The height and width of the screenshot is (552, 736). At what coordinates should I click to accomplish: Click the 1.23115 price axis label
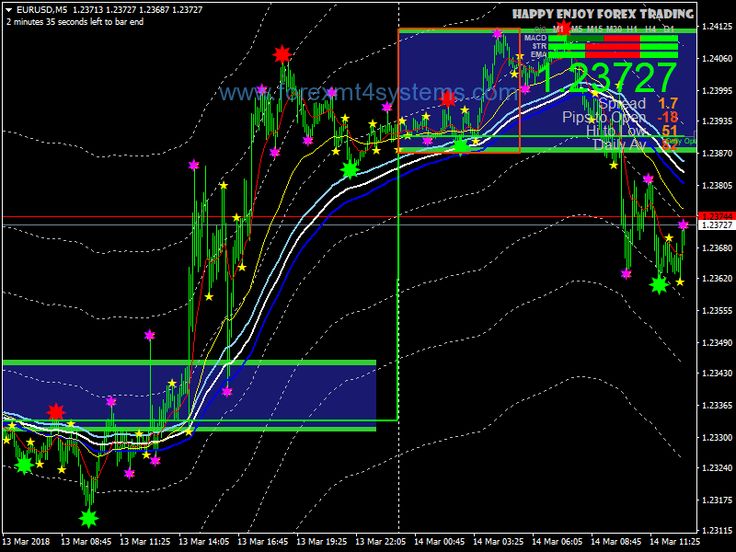[717, 531]
